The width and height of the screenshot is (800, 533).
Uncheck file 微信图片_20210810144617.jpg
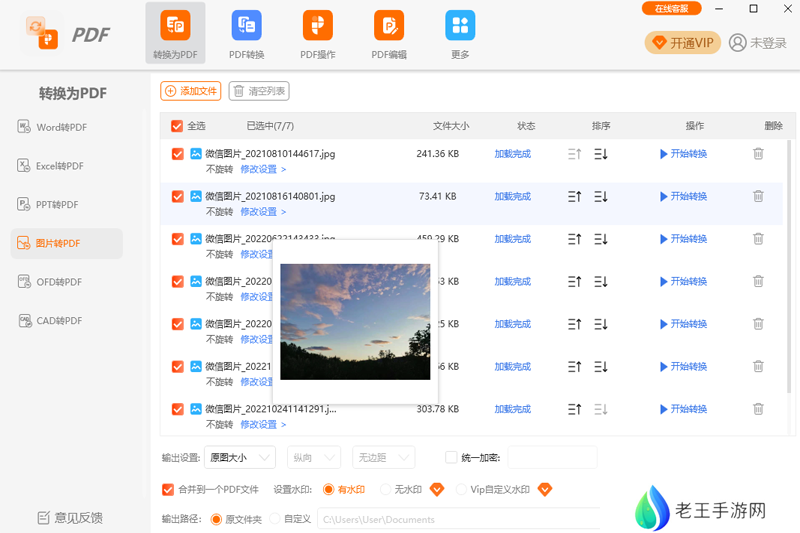[x=178, y=154]
